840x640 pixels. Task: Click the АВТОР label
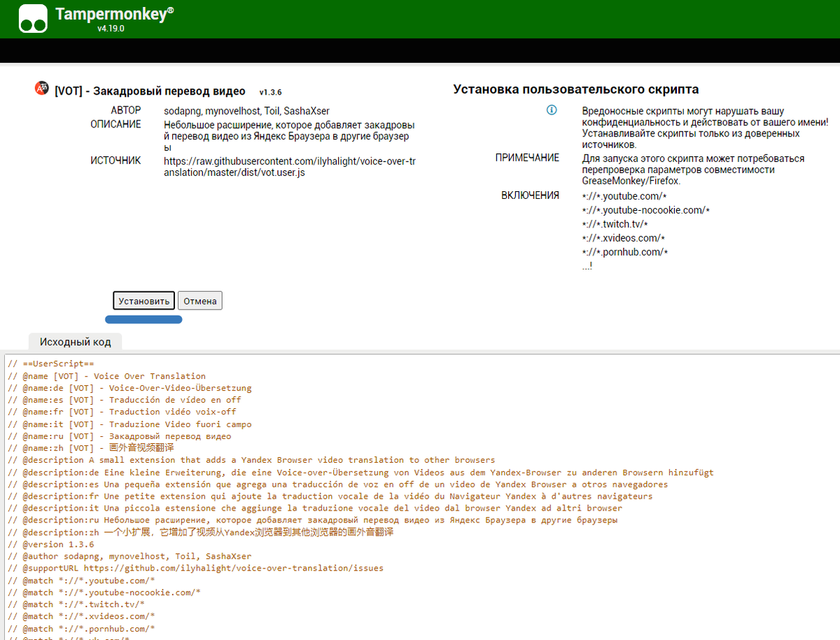126,111
